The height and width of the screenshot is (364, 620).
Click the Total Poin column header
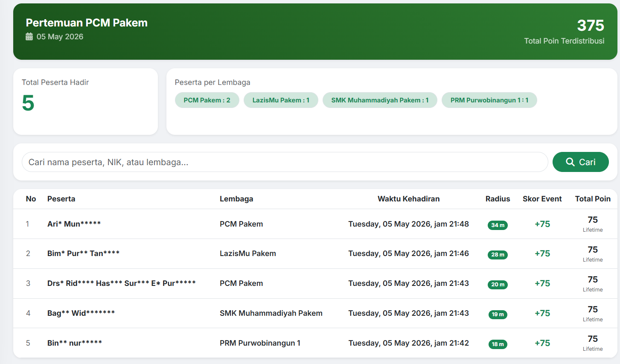593,199
